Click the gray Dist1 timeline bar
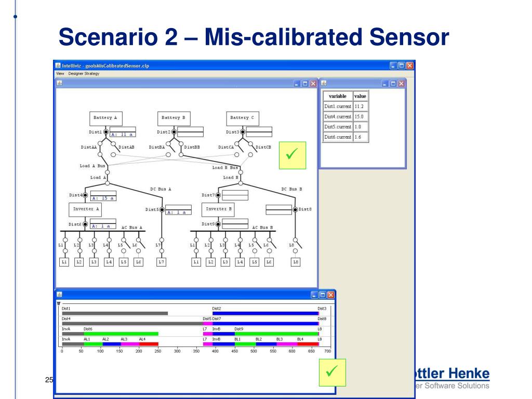Screen dimensions: 532x399 coord(115,313)
